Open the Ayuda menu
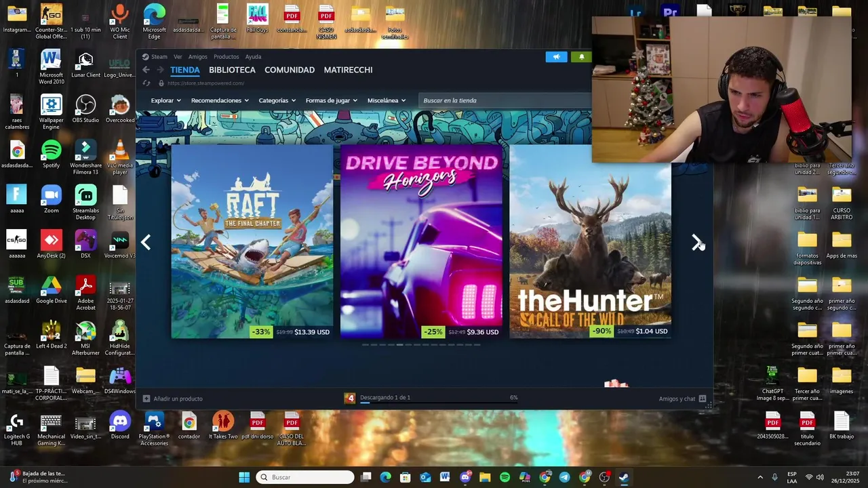This screenshot has width=868, height=488. pos(253,57)
